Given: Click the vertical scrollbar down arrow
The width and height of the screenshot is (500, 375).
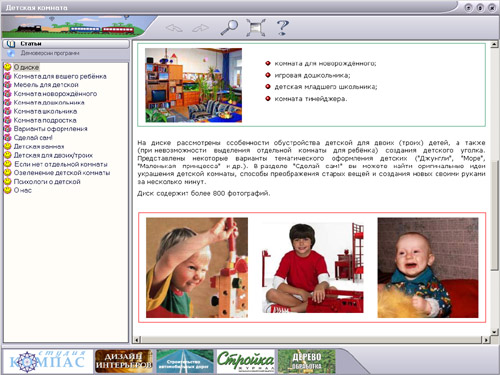Looking at the screenshot, I should click(x=494, y=332).
